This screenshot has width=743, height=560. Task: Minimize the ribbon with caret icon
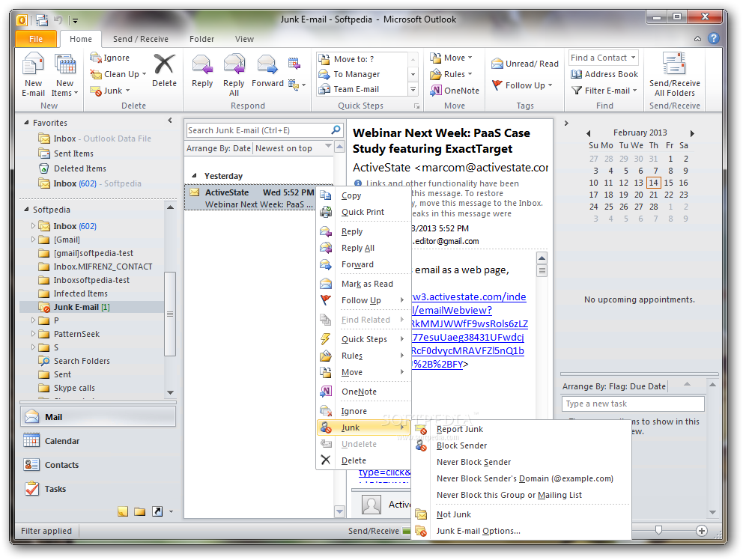(x=697, y=39)
